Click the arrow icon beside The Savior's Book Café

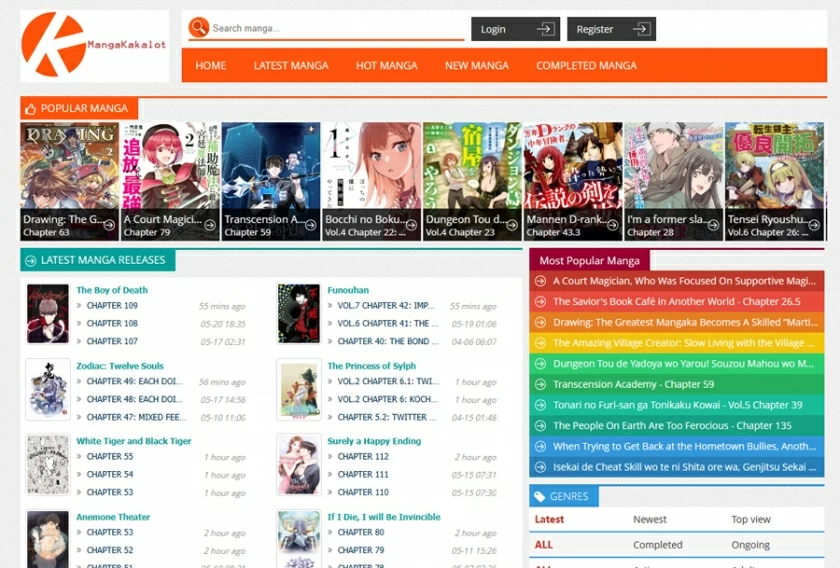541,302
